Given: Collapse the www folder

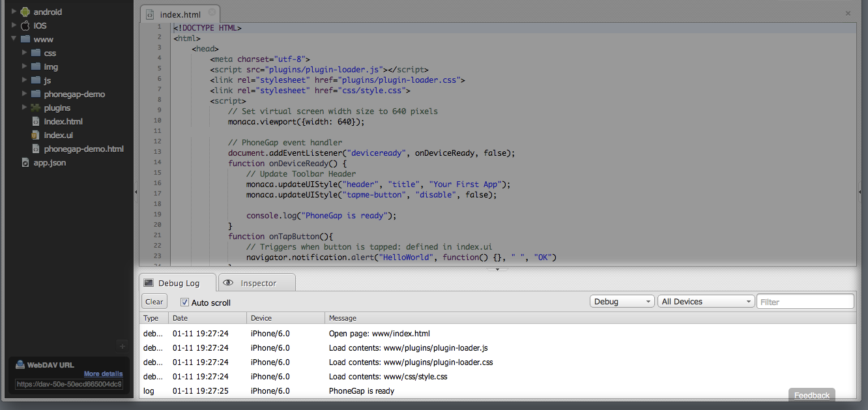Looking at the screenshot, I should coord(14,39).
